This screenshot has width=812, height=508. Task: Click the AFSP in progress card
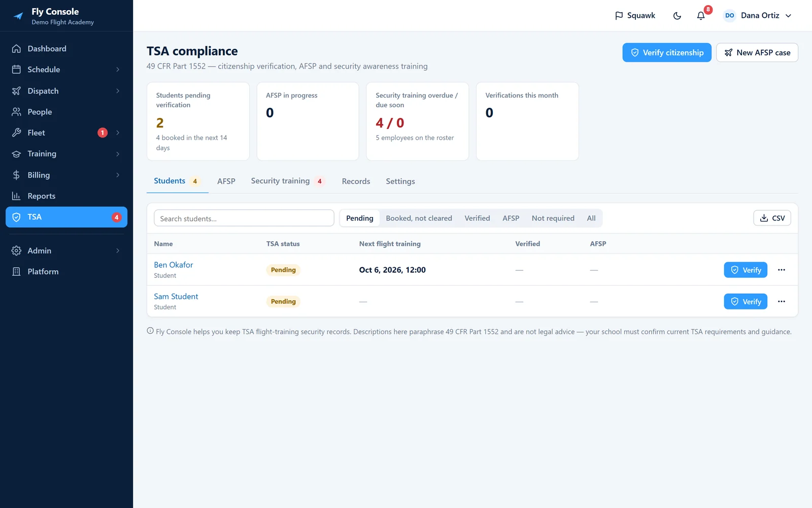(x=308, y=121)
